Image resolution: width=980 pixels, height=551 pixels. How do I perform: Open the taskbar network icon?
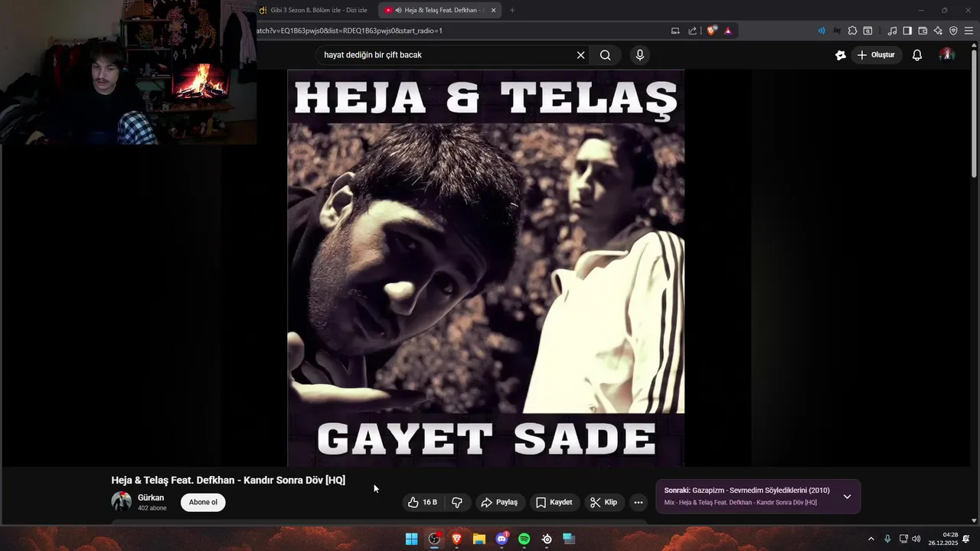point(903,539)
